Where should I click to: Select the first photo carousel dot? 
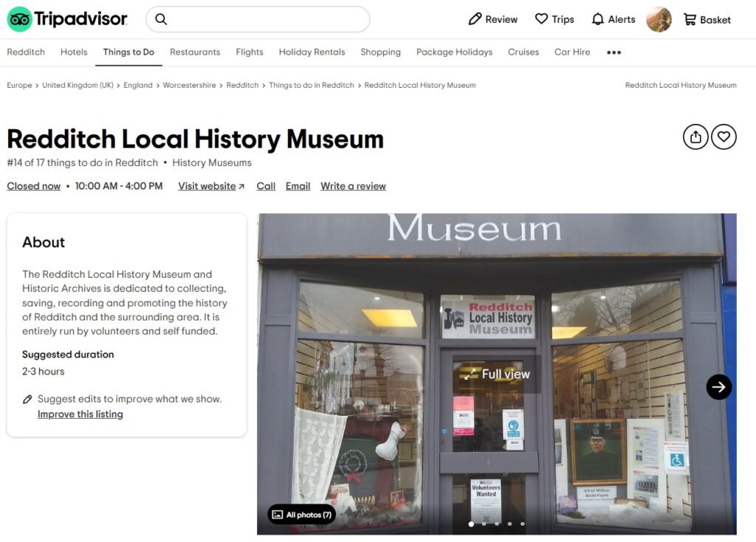(x=471, y=524)
